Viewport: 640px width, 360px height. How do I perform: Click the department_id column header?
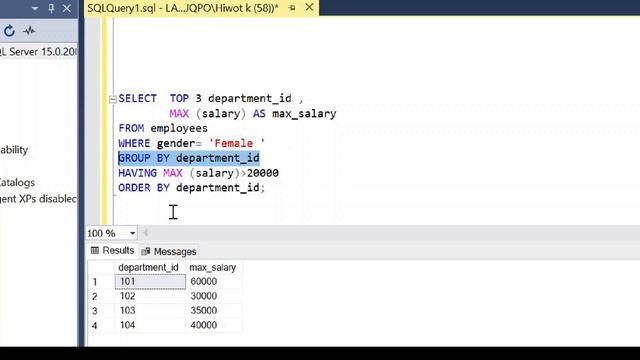pos(149,267)
